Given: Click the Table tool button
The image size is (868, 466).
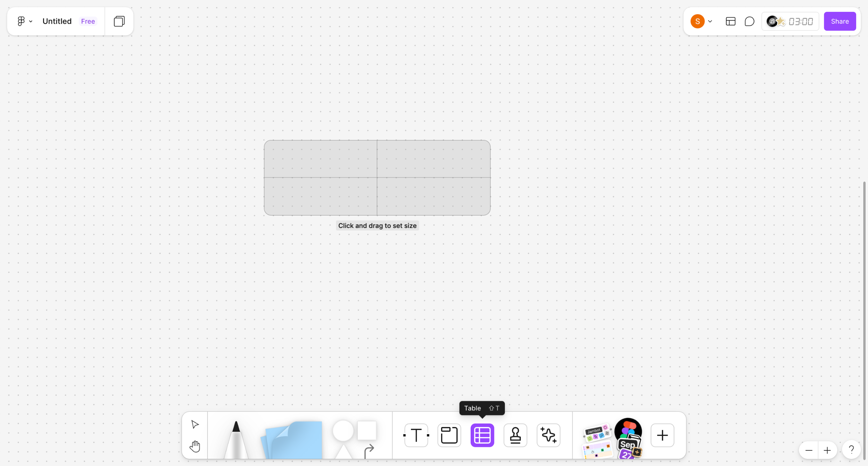Looking at the screenshot, I should 482,435.
